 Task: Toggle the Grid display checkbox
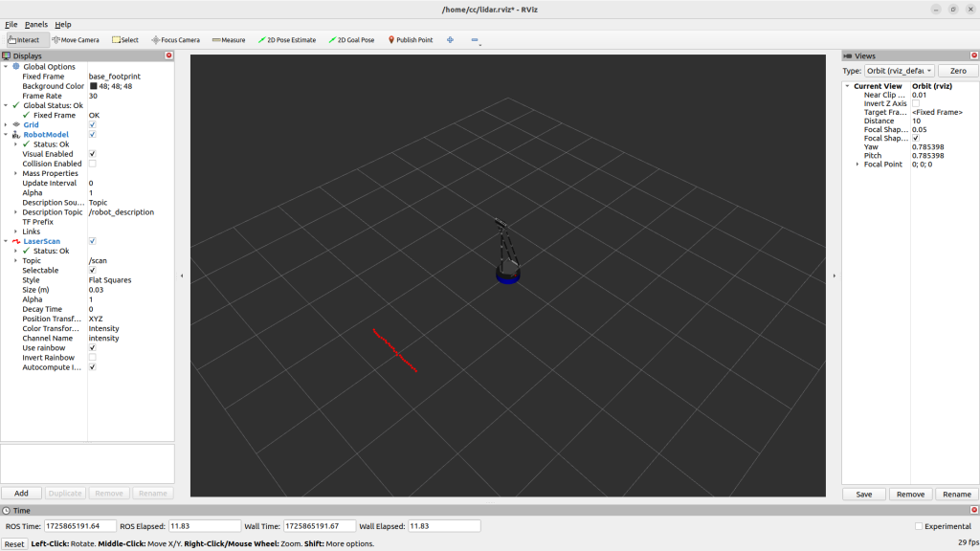(92, 125)
